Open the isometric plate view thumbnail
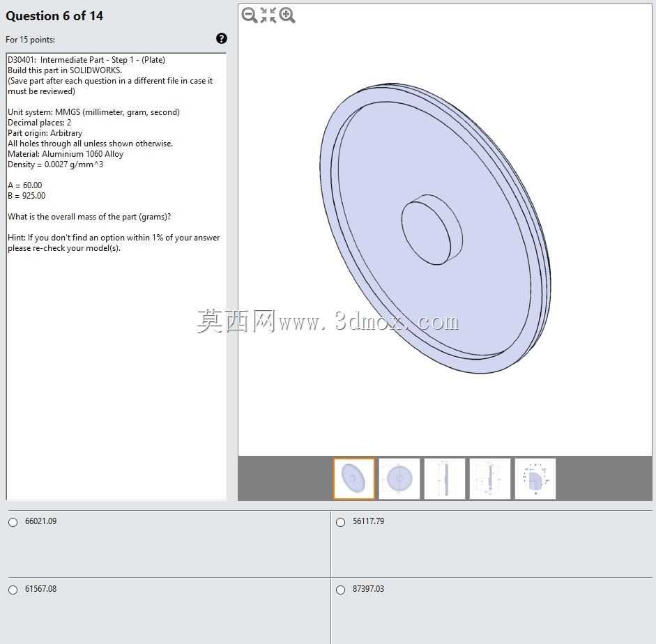 coord(354,478)
